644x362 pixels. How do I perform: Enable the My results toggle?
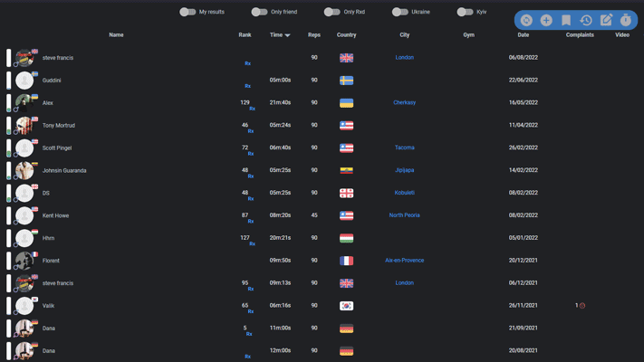click(187, 12)
